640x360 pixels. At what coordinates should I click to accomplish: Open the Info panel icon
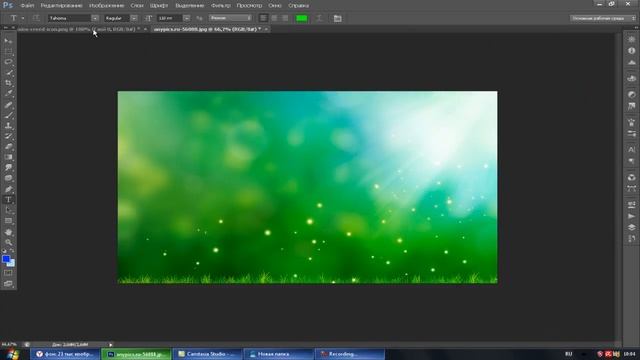coord(631,51)
